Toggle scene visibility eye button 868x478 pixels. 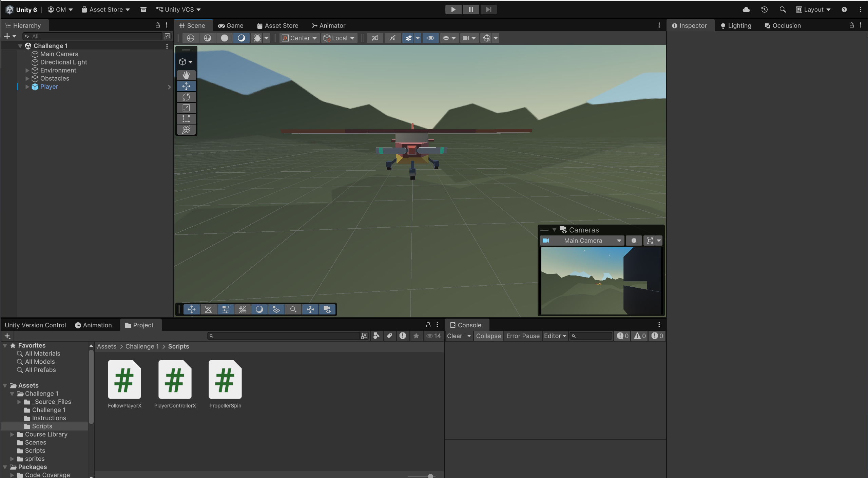coord(430,38)
